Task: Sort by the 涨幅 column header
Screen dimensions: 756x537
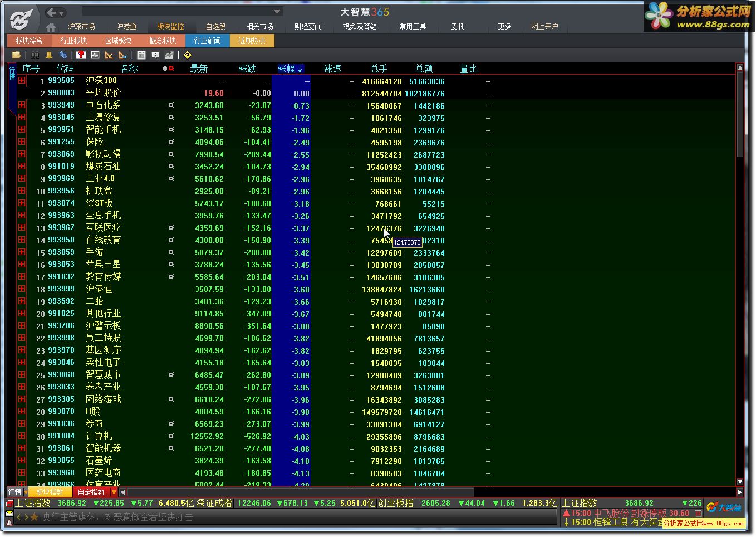Action: [290, 69]
